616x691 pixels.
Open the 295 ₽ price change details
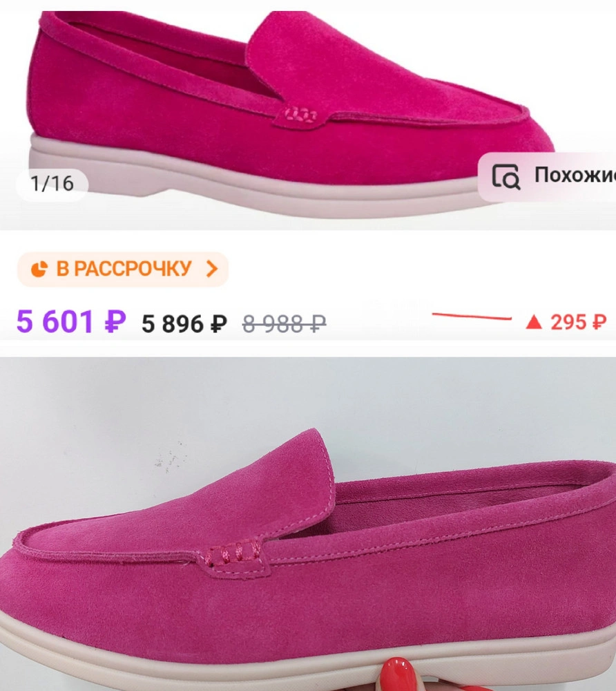[566, 322]
